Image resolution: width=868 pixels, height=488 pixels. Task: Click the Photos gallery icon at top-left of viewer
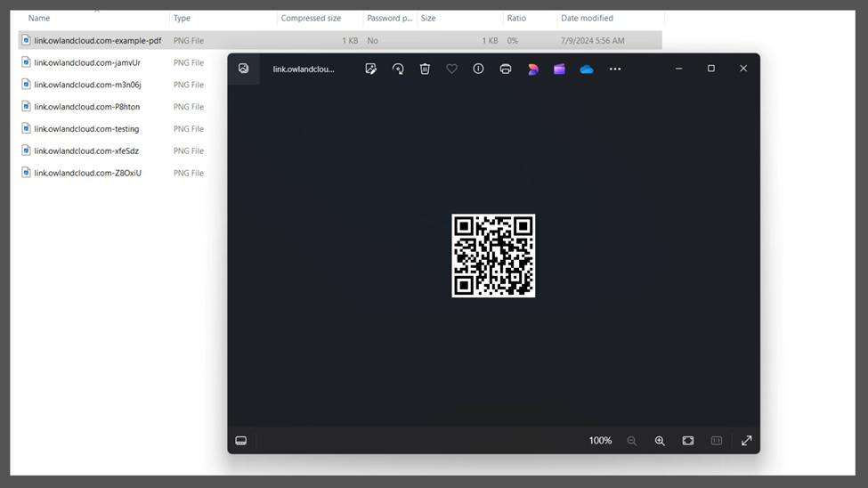(x=244, y=69)
